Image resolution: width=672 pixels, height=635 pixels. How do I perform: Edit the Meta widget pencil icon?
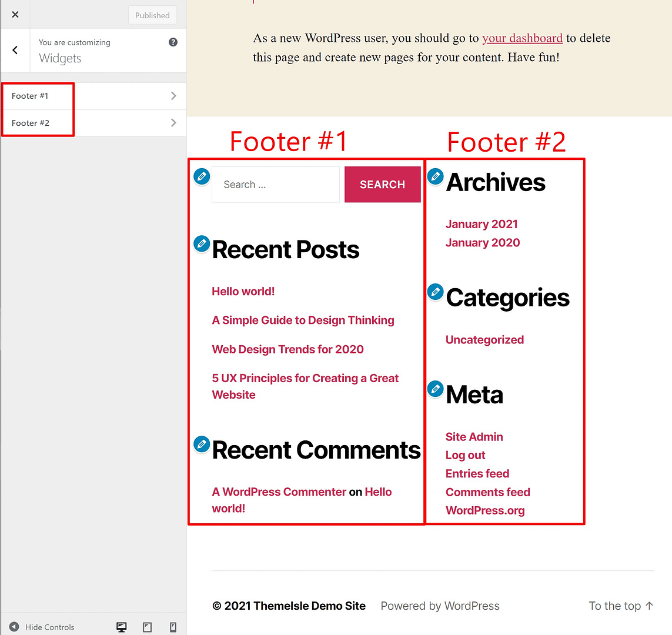[x=435, y=389]
